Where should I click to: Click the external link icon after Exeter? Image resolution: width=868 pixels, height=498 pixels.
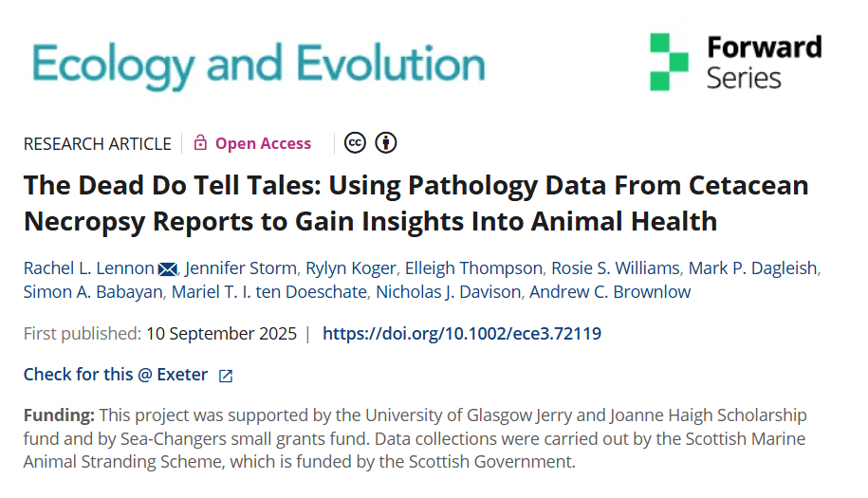(x=226, y=376)
